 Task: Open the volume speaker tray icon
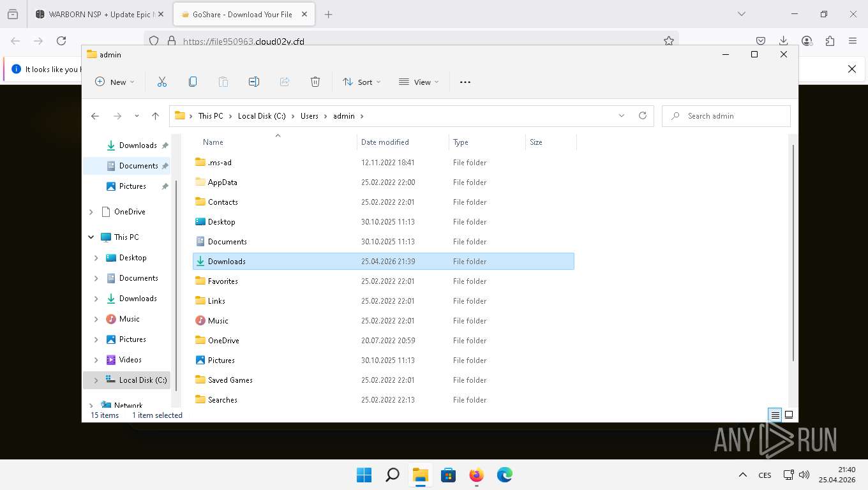[x=804, y=475]
